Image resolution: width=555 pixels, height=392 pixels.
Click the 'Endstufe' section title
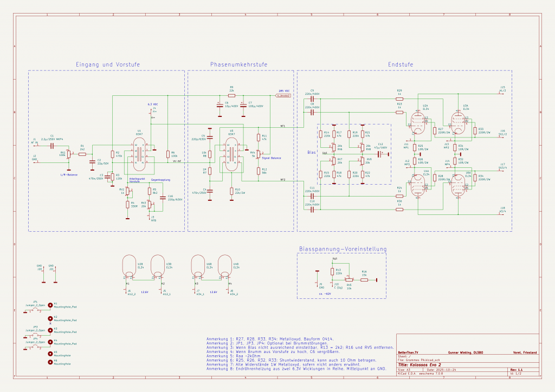pos(400,64)
